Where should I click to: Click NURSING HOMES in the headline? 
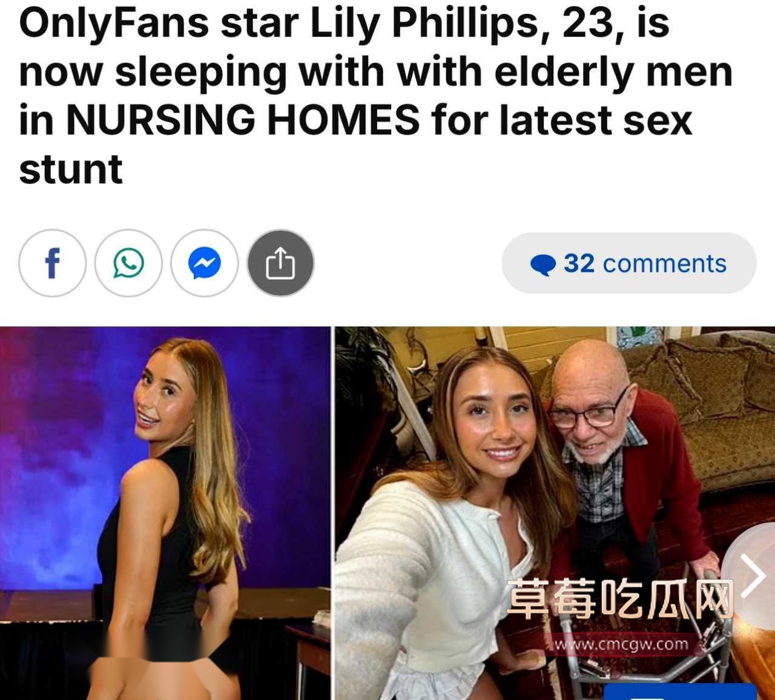(x=242, y=119)
